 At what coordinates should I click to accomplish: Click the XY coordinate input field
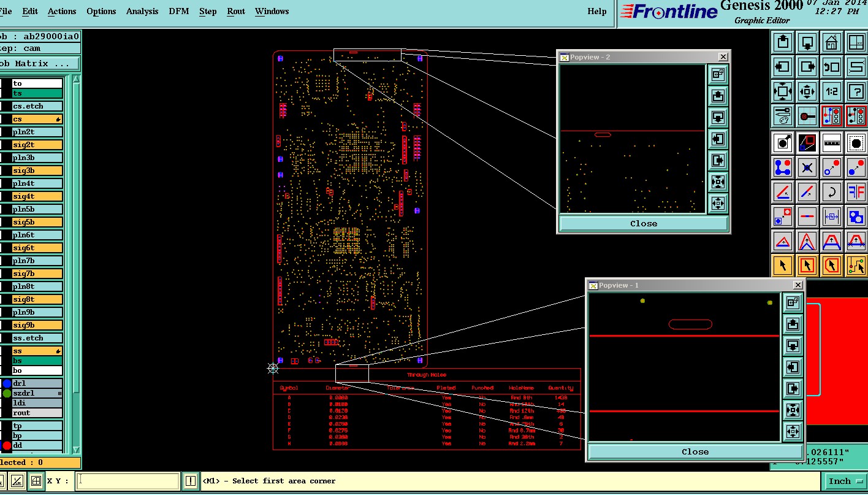[128, 482]
